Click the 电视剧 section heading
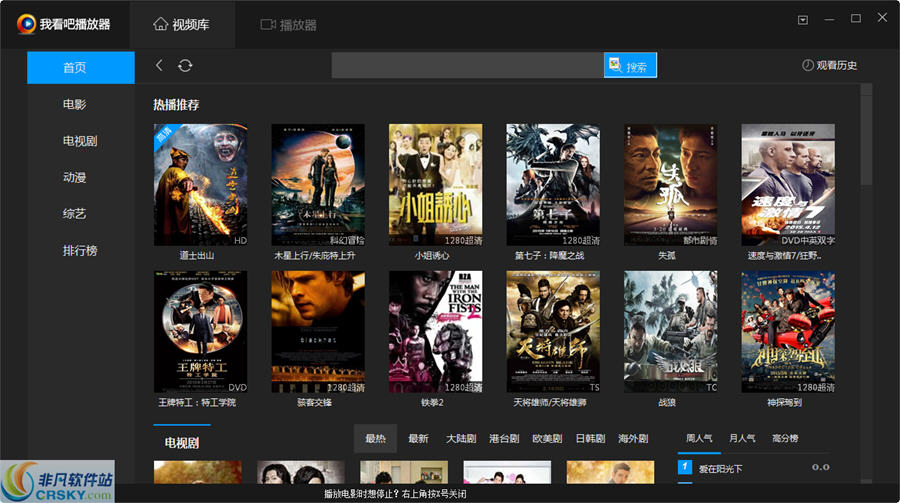This screenshot has height=503, width=900. click(x=181, y=443)
